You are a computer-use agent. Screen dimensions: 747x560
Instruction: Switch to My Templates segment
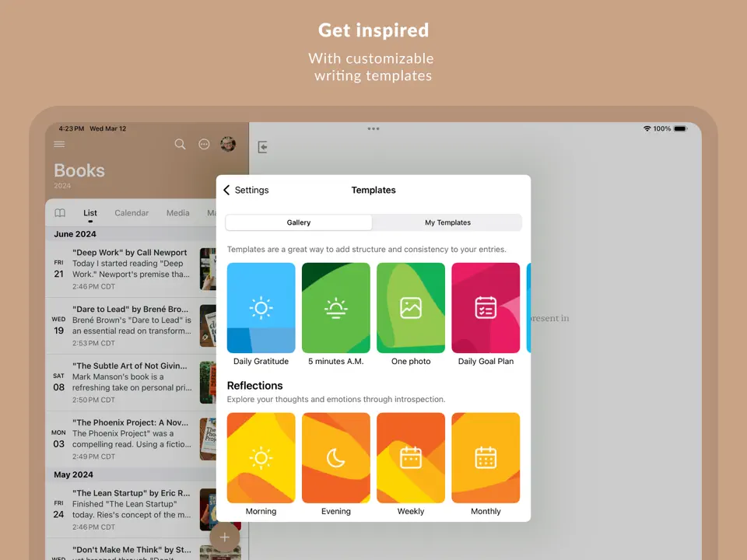[447, 222]
